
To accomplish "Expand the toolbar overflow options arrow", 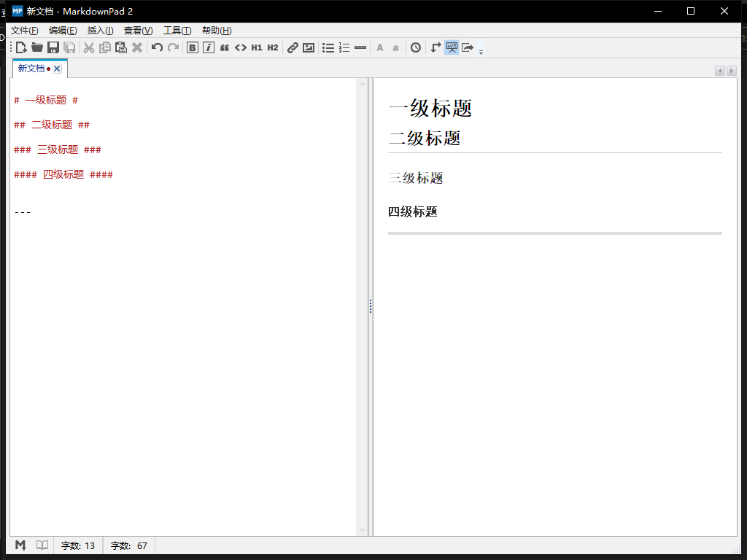I will [481, 51].
